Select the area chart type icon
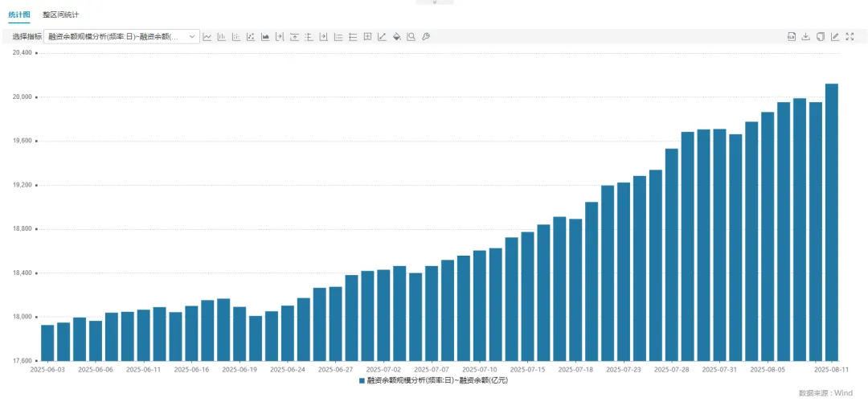This screenshot has width=868, height=402. pyautogui.click(x=265, y=37)
